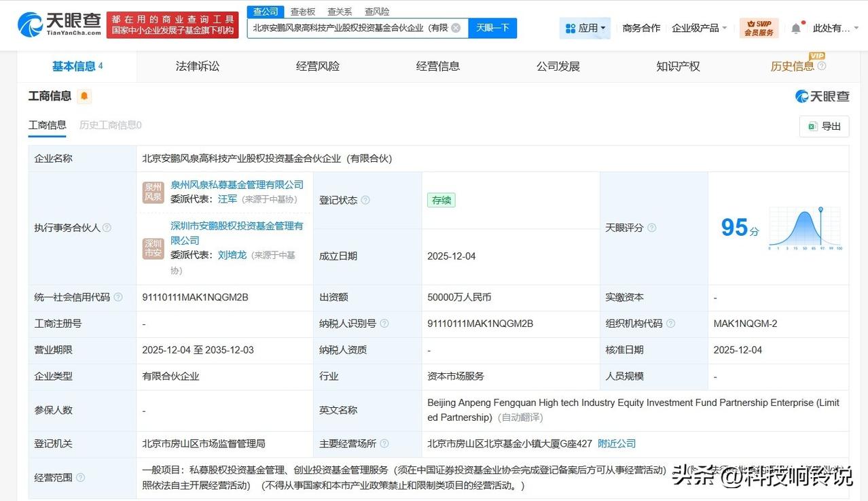Clear the search box text

point(456,28)
